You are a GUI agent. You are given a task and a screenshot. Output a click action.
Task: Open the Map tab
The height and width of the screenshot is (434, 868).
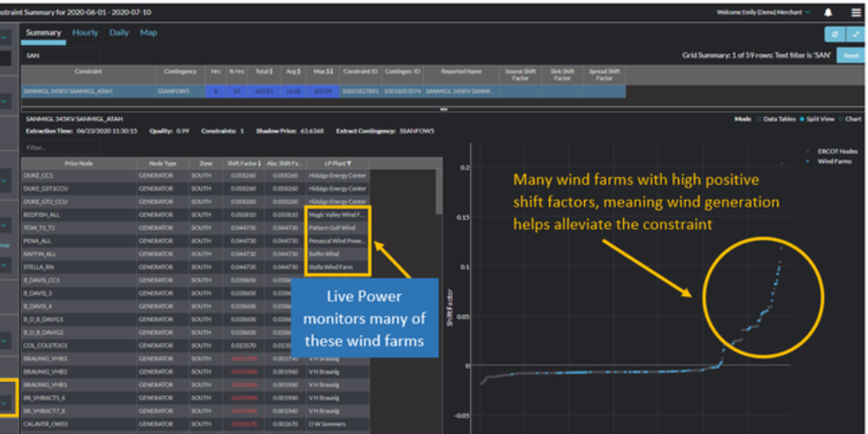click(148, 33)
